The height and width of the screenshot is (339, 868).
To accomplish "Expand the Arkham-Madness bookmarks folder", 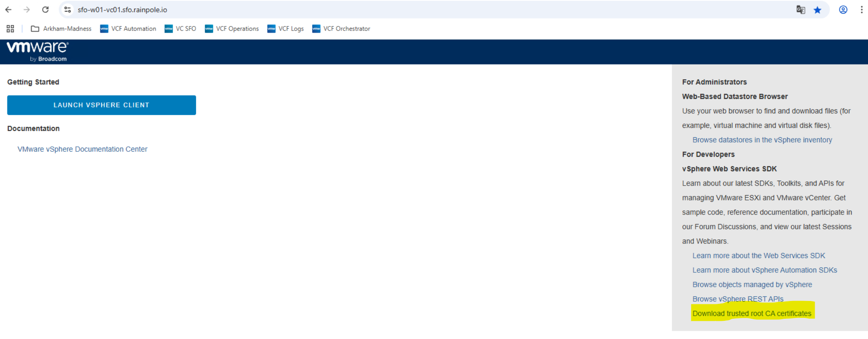I will point(61,29).
